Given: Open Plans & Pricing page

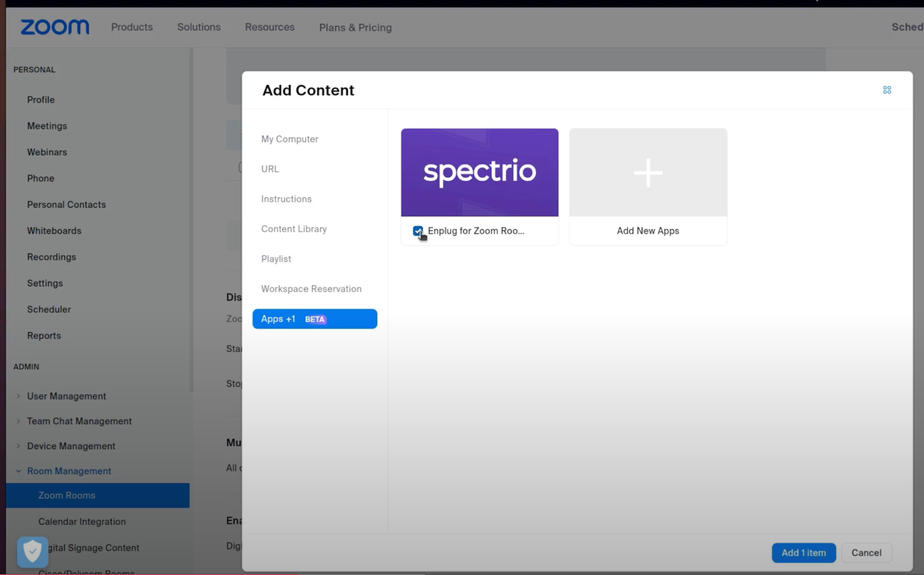Looking at the screenshot, I should coord(355,28).
